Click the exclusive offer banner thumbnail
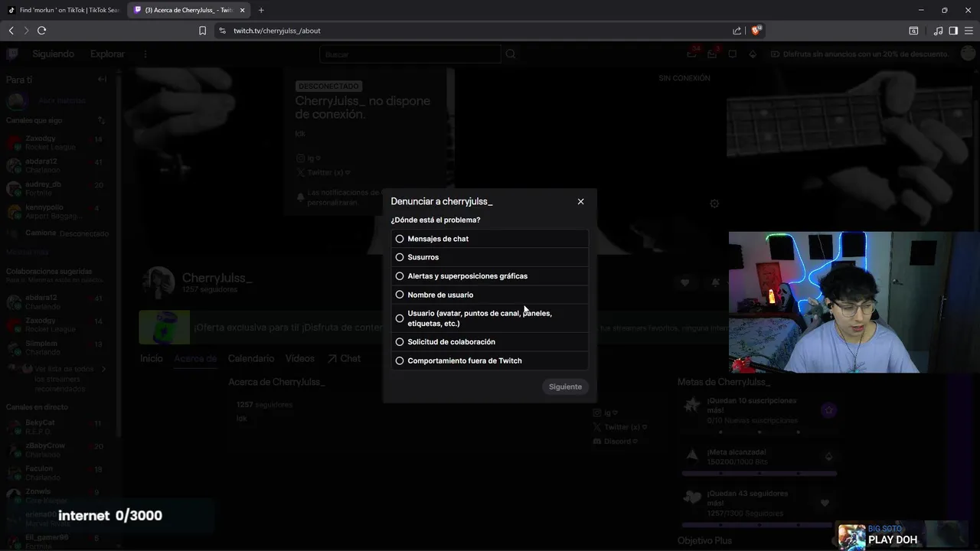980x551 pixels. click(165, 328)
